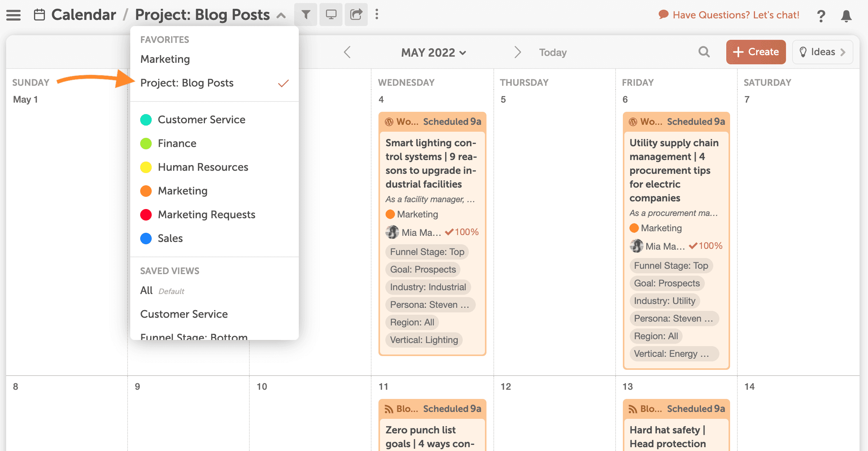Viewport: 868px width, 451px height.
Task: Open the display monitor view option
Action: point(331,15)
